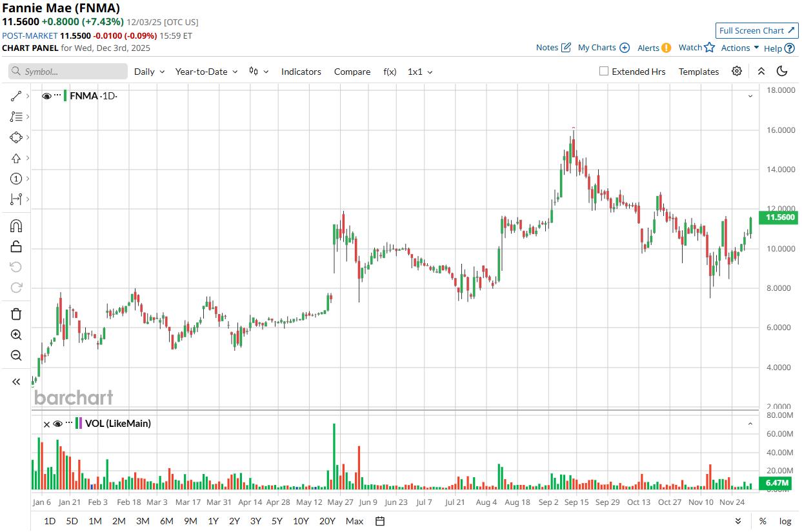The width and height of the screenshot is (802, 532).
Task: Open the 1x1 layout dropdown
Action: coord(420,72)
